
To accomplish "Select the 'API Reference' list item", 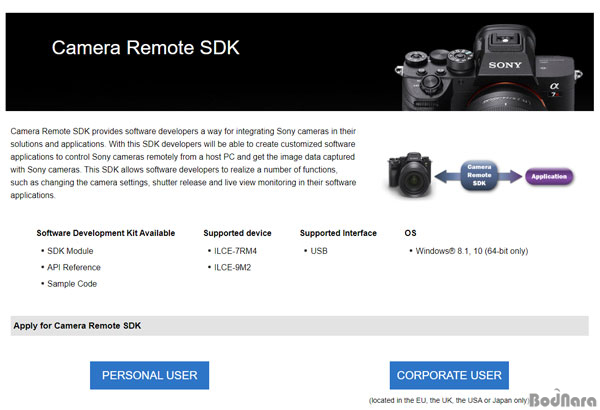I will (x=74, y=268).
